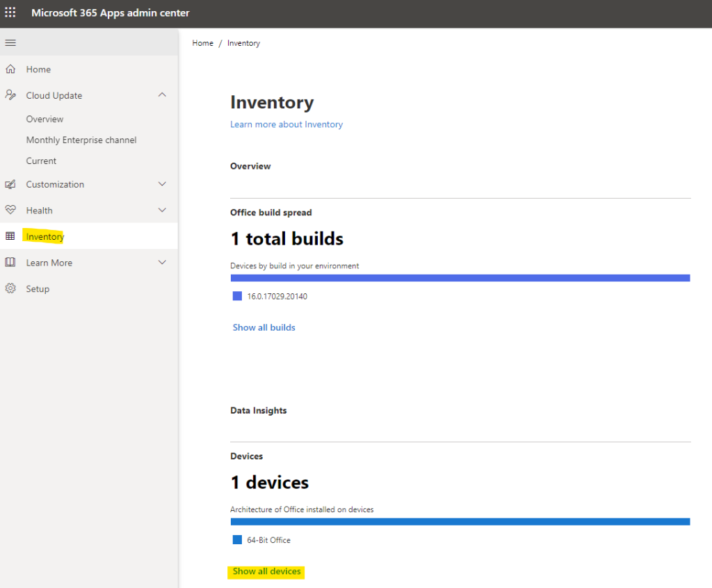Viewport: 712px width, 588px height.
Task: Click the large Inventory page title
Action: [272, 103]
